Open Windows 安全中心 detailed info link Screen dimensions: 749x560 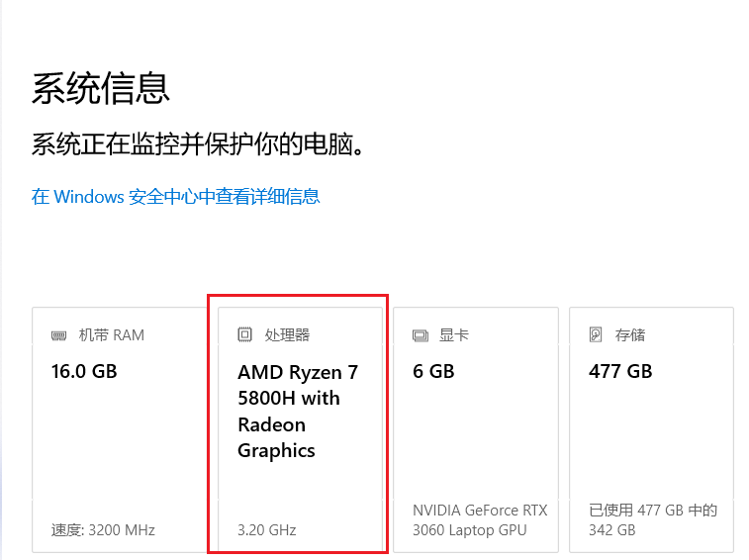pyautogui.click(x=175, y=196)
